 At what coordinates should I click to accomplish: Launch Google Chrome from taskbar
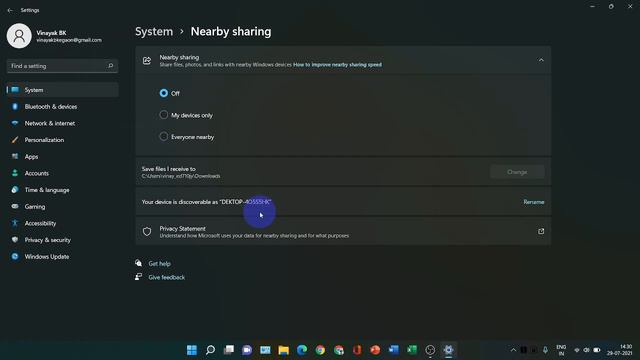320,350
